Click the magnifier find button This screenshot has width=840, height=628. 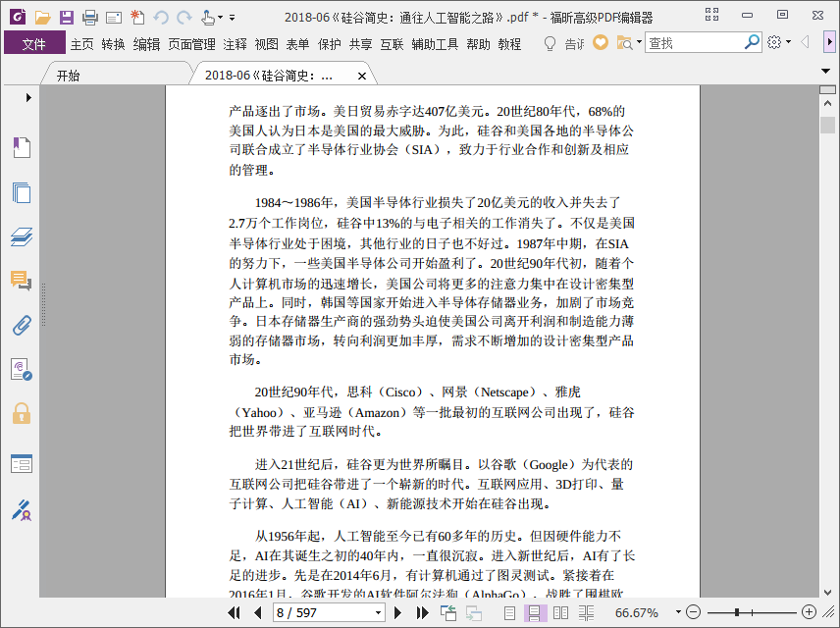(752, 42)
